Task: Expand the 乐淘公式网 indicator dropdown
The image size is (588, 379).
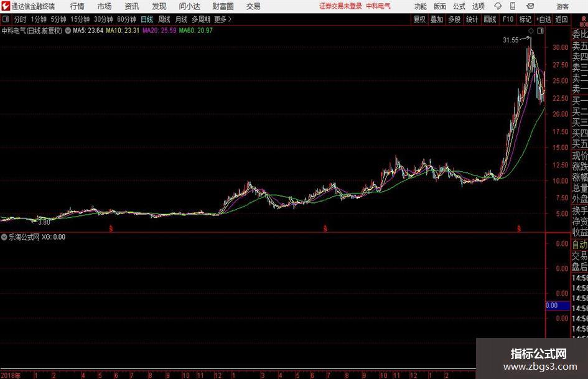Action: click(4, 237)
